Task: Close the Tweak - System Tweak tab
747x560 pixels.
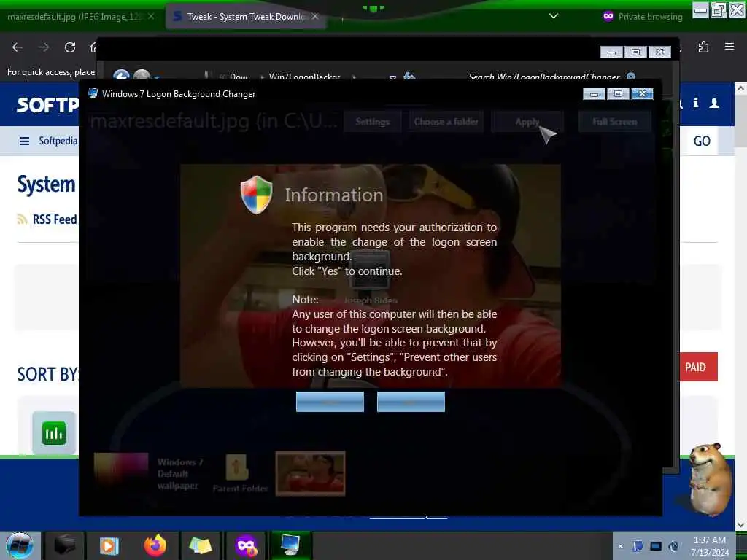Action: click(x=315, y=17)
